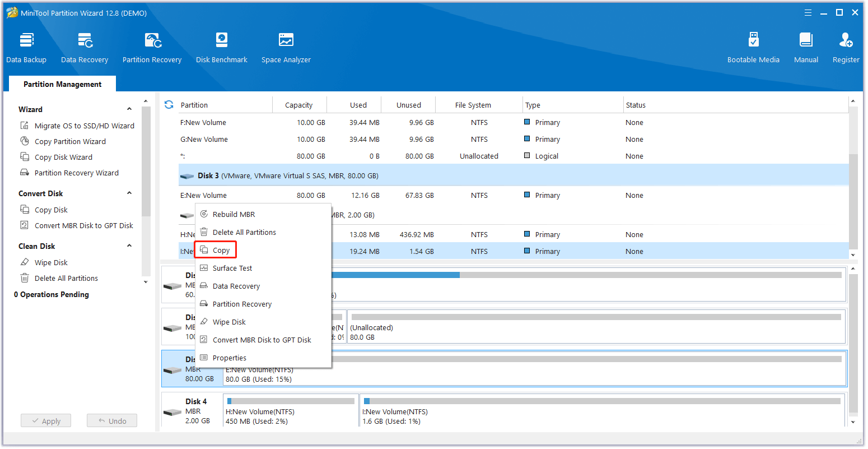Open the hamburger menu in title bar
Image resolution: width=868 pixels, height=449 pixels.
tap(808, 13)
